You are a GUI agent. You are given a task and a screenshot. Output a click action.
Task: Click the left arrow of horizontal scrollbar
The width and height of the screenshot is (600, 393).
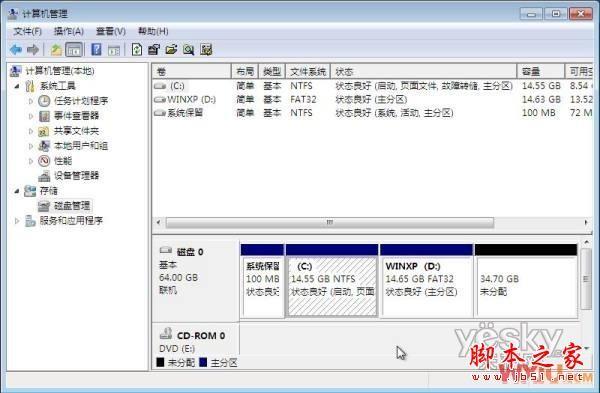click(158, 222)
